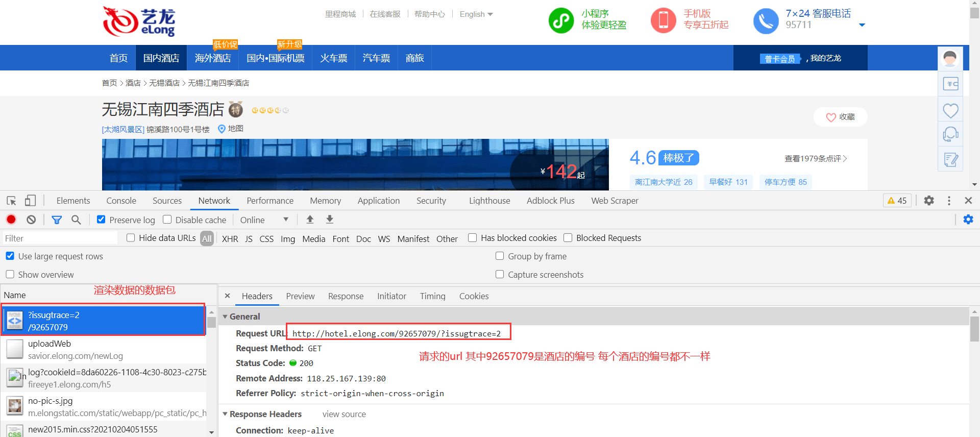Click the user avatar sidebar icon
Viewport: 980px width, 437px height.
(950, 59)
